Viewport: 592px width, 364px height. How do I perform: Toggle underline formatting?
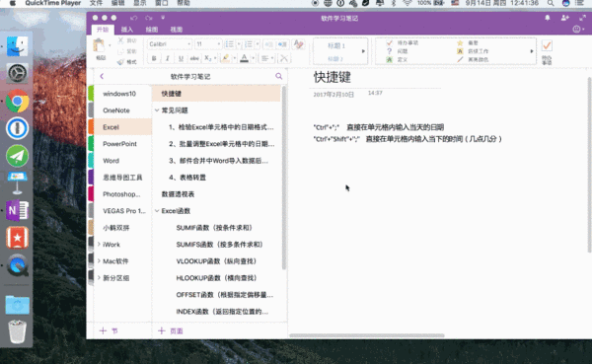point(181,58)
